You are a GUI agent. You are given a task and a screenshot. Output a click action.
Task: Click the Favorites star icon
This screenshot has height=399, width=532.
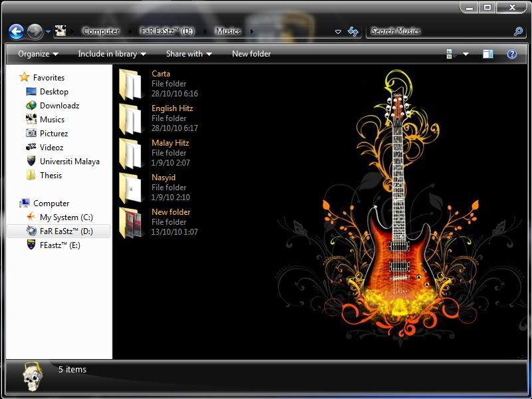[x=25, y=77]
